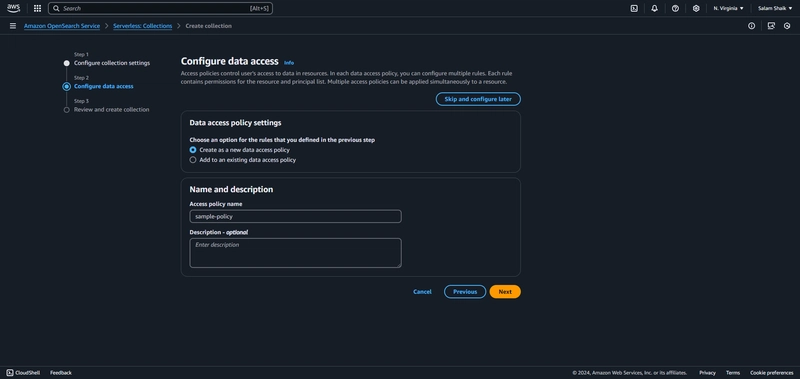Click the Cancel button
The height and width of the screenshot is (379, 800).
click(422, 292)
